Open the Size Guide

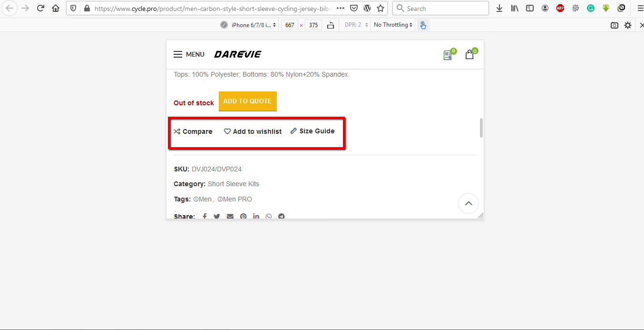312,131
